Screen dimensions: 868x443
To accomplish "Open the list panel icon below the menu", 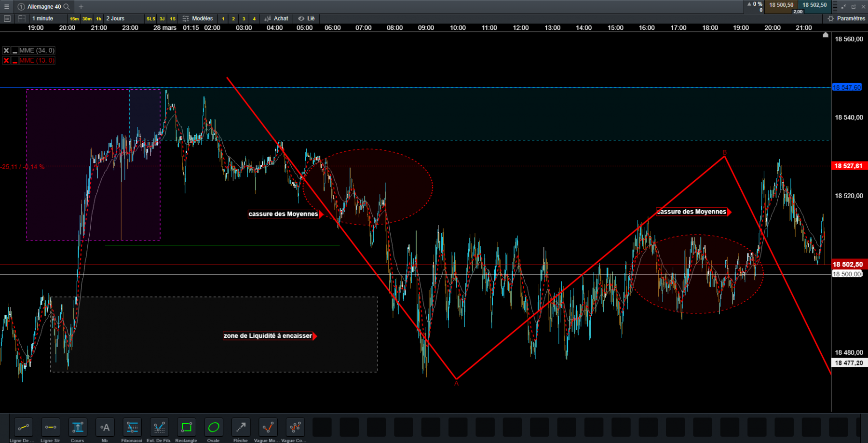I will (x=7, y=18).
